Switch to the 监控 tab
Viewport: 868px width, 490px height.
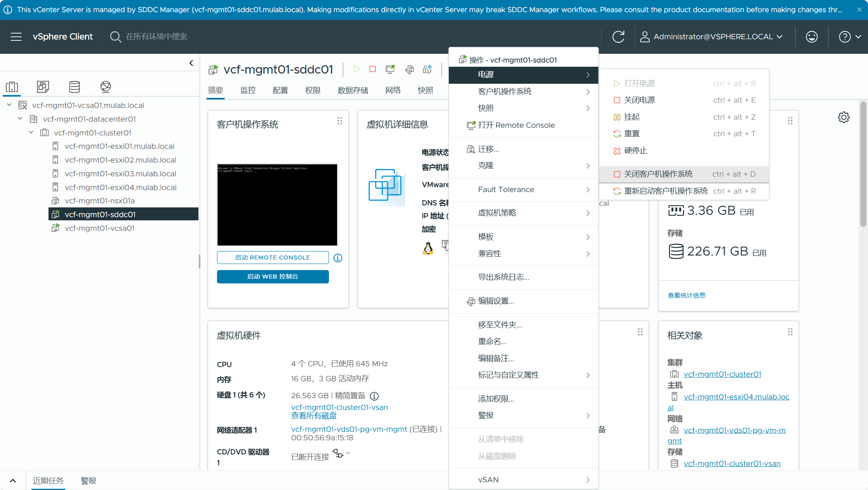(x=248, y=90)
